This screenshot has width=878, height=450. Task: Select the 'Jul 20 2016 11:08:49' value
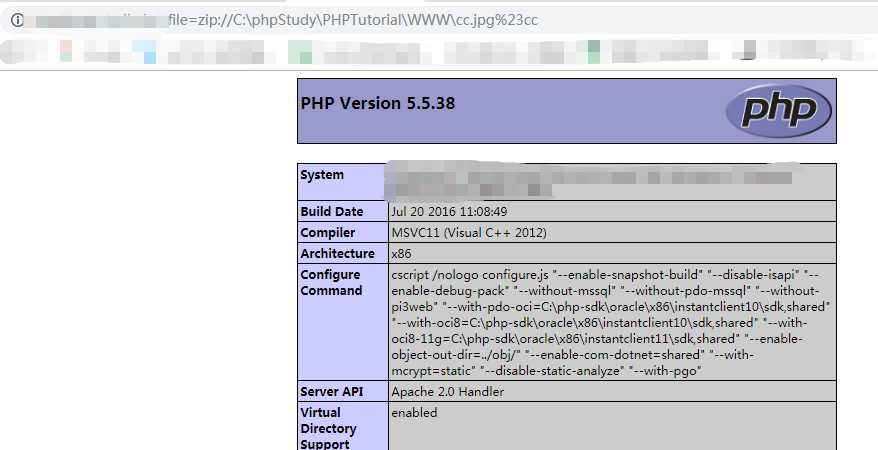click(x=449, y=212)
